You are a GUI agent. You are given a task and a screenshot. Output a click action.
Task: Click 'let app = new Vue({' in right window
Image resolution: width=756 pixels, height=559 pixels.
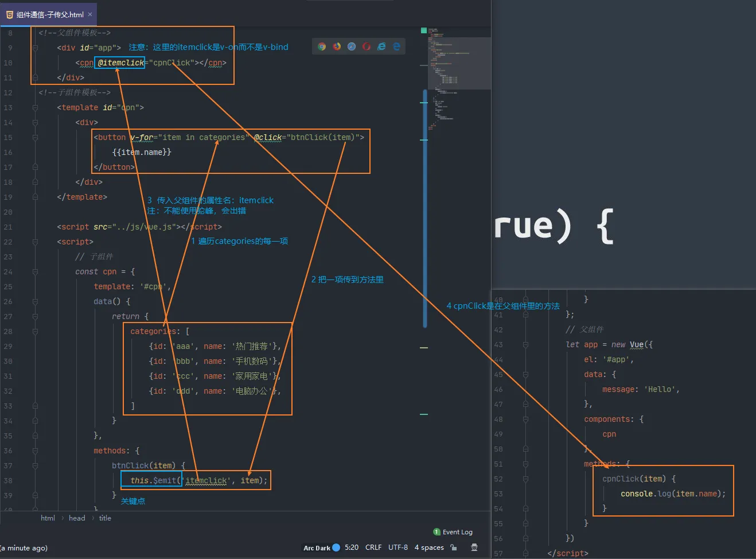pyautogui.click(x=609, y=344)
